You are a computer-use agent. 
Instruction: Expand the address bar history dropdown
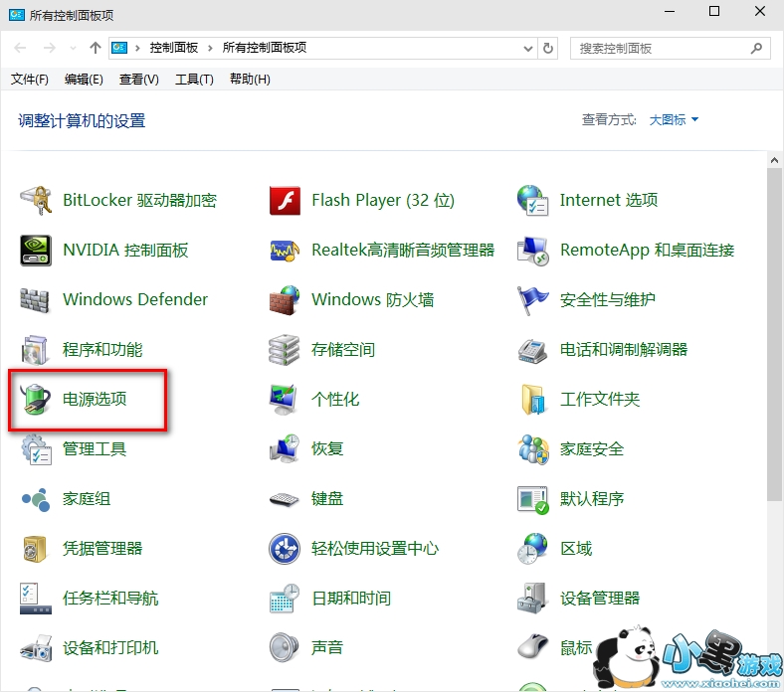click(x=528, y=49)
